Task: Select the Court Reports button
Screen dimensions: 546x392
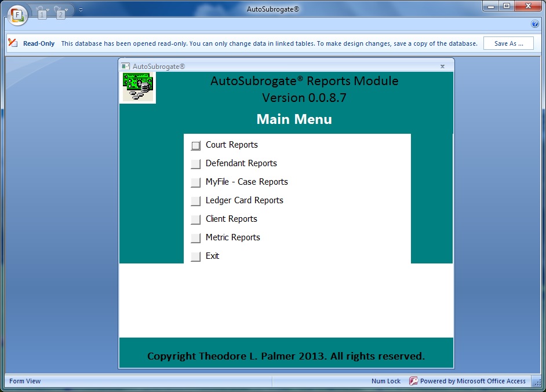Action: [196, 145]
